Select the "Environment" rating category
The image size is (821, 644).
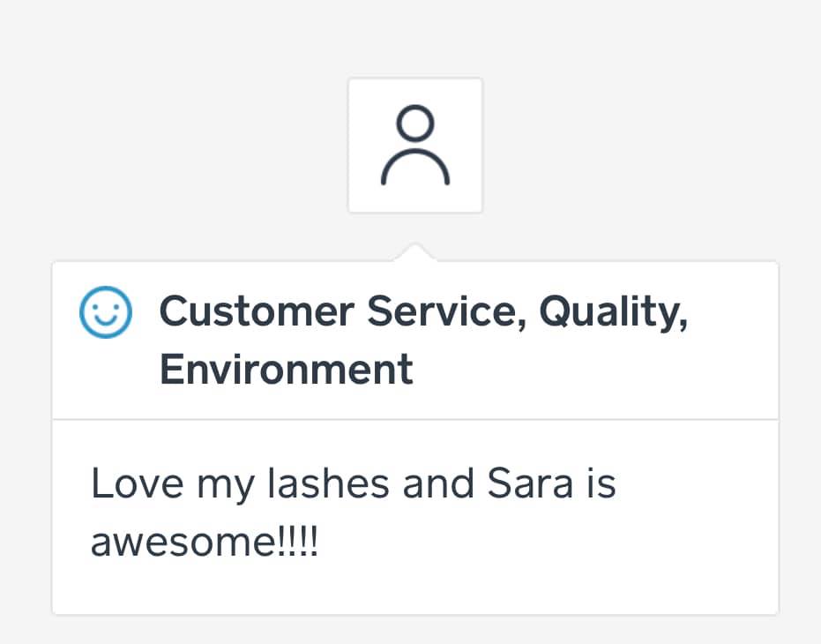286,368
